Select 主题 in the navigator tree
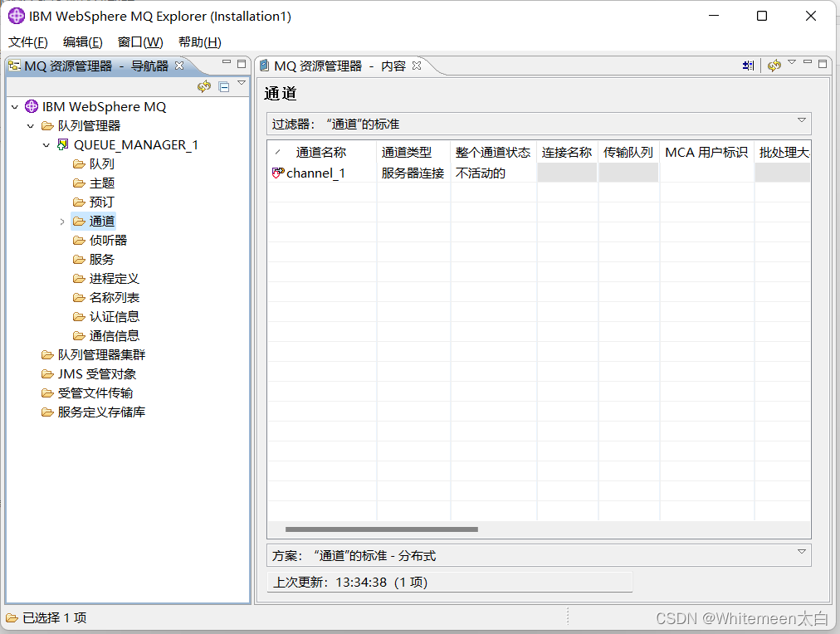Screen dimensions: 840x634 click(x=102, y=183)
